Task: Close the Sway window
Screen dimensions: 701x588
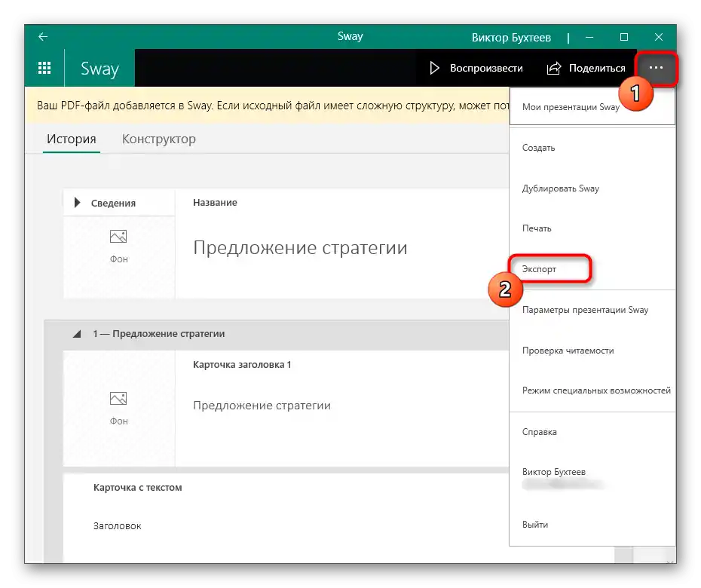Action: pyautogui.click(x=659, y=37)
